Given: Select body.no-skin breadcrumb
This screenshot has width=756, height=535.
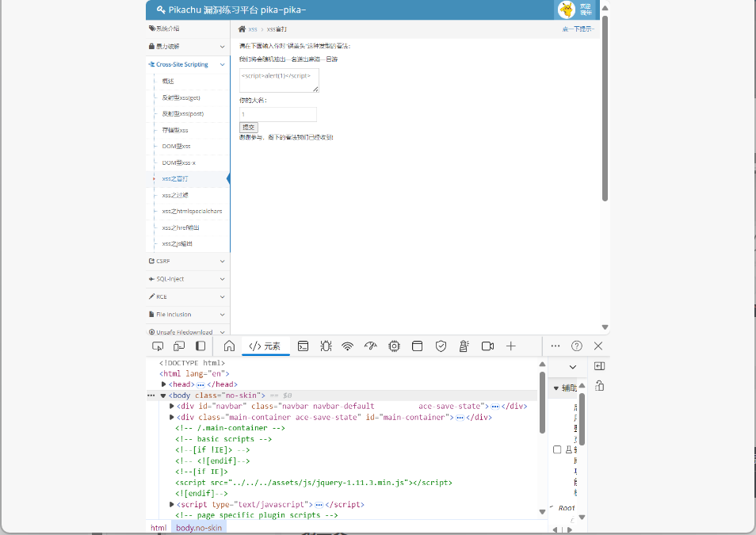Looking at the screenshot, I should [x=199, y=528].
